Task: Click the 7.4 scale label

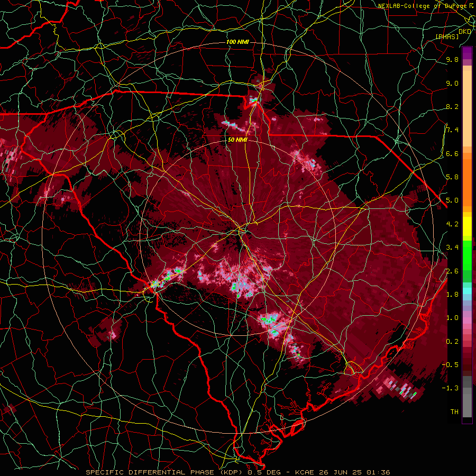Action: pos(452,130)
